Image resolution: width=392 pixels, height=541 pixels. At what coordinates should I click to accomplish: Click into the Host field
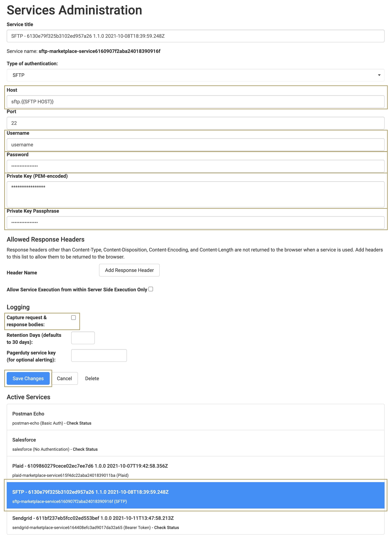click(195, 102)
